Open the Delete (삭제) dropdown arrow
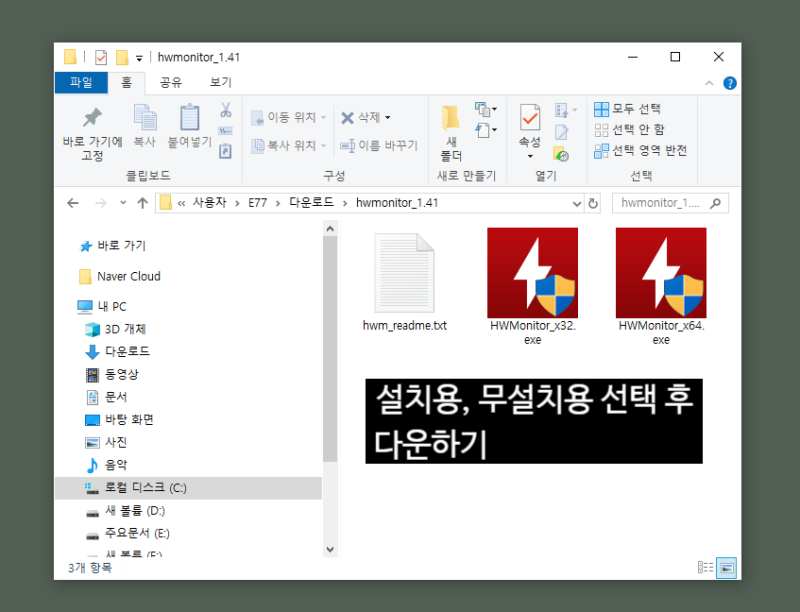Screen dimensions: 800x612 [x=388, y=118]
